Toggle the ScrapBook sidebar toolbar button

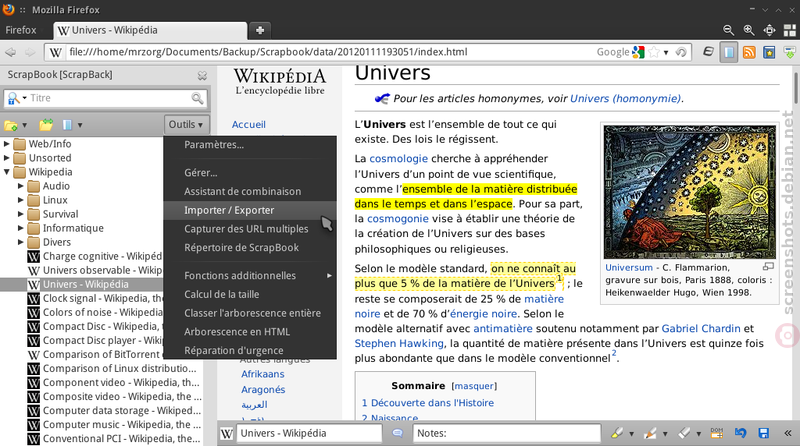729,52
